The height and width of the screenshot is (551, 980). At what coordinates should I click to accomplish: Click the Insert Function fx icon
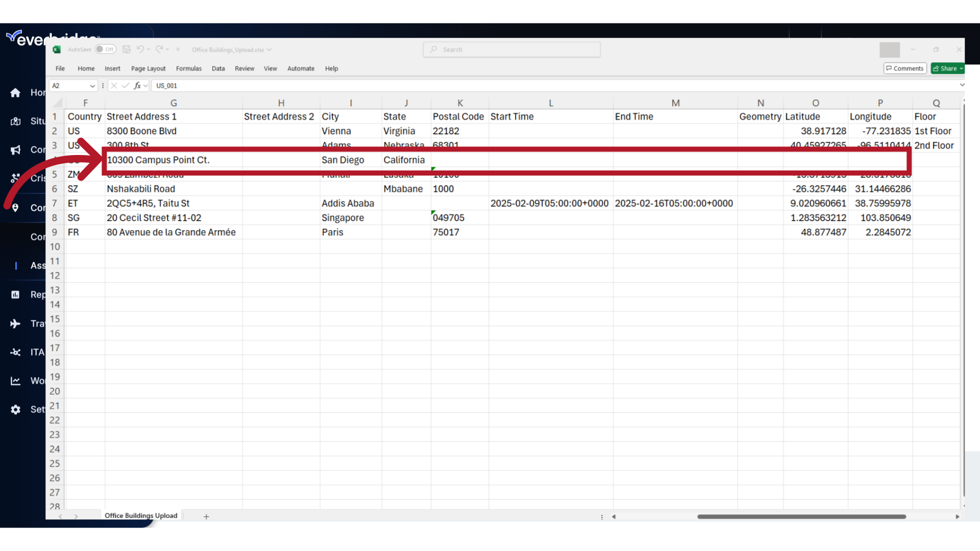(x=138, y=85)
